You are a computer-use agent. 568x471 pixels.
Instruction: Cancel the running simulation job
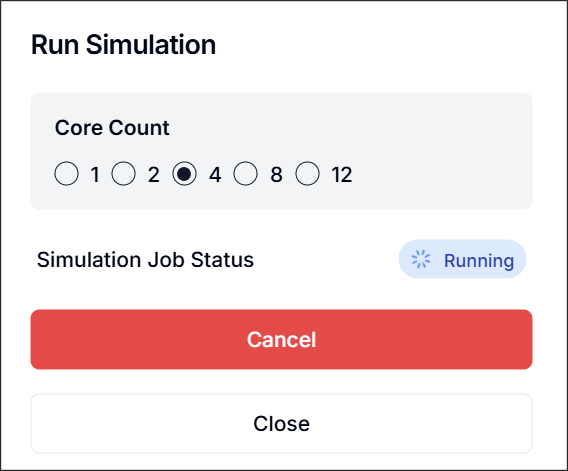coord(281,339)
